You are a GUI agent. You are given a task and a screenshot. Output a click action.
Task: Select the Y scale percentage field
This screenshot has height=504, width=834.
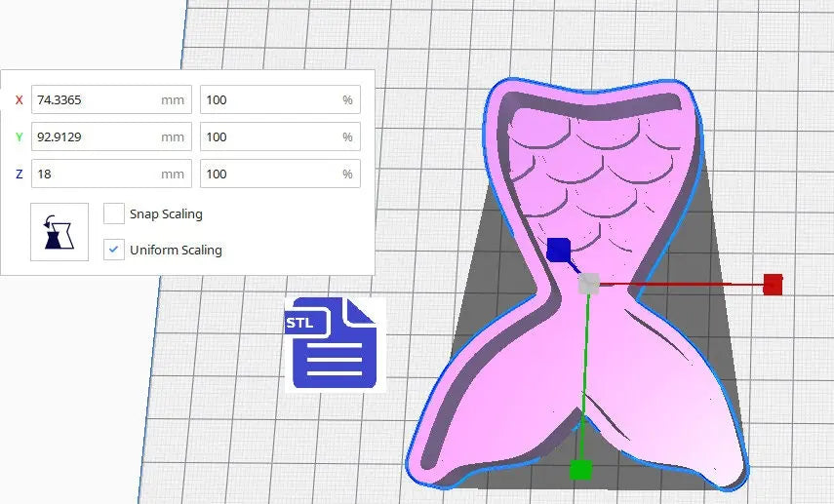click(269, 136)
